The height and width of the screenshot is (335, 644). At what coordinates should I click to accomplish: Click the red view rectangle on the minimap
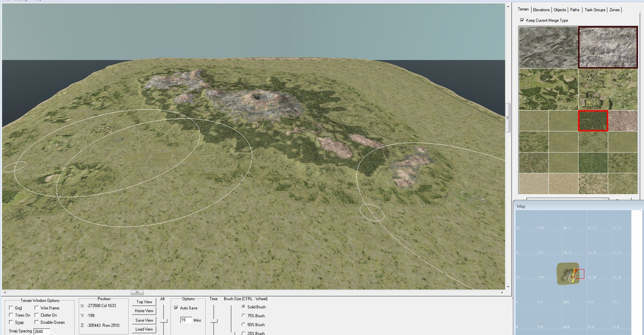(x=579, y=274)
